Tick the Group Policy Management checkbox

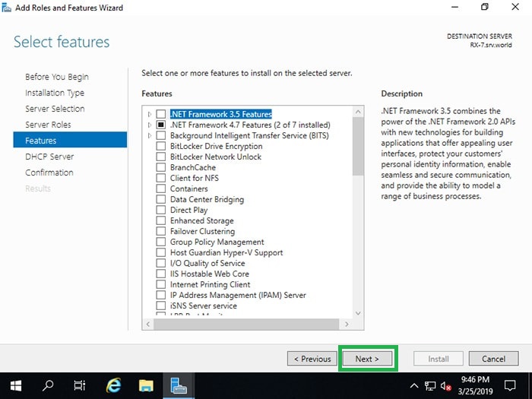(x=160, y=242)
